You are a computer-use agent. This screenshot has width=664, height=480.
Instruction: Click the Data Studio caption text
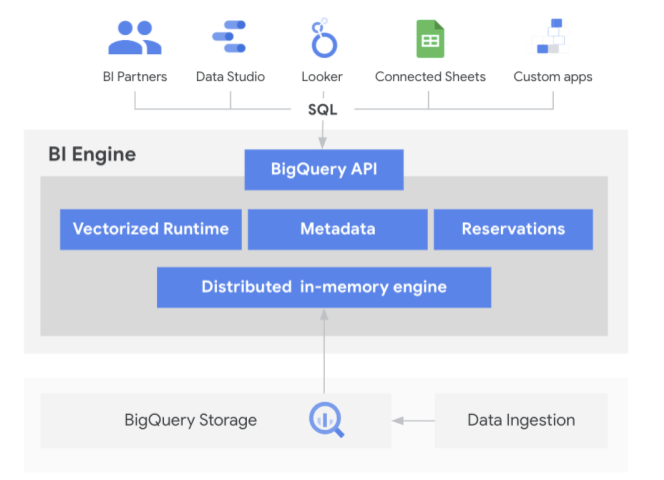230,77
